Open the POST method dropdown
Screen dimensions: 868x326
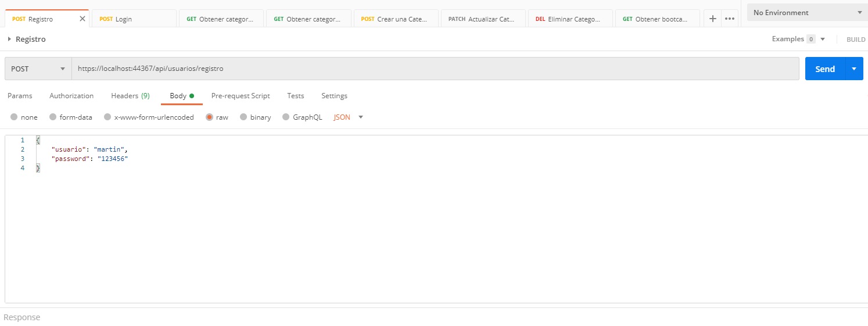pos(38,69)
